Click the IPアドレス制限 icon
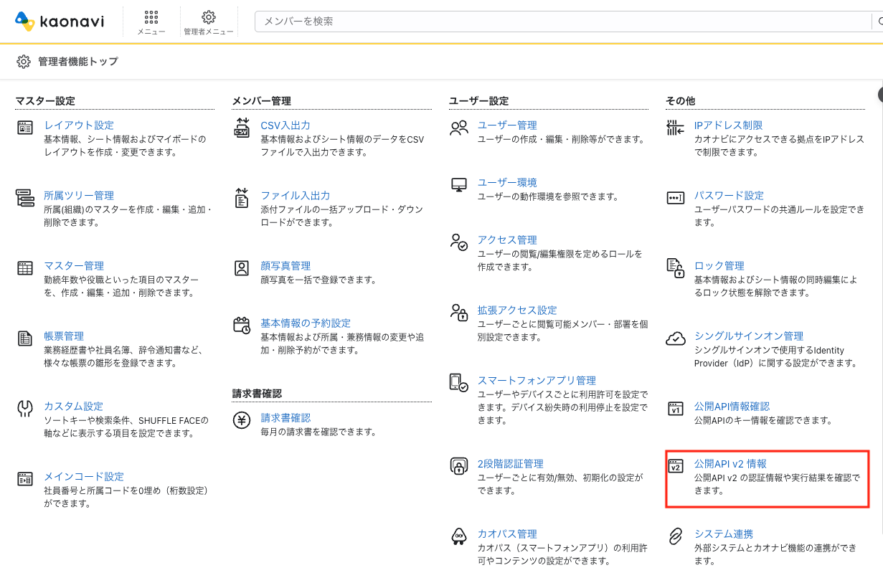The width and height of the screenshot is (883, 588). tap(675, 128)
